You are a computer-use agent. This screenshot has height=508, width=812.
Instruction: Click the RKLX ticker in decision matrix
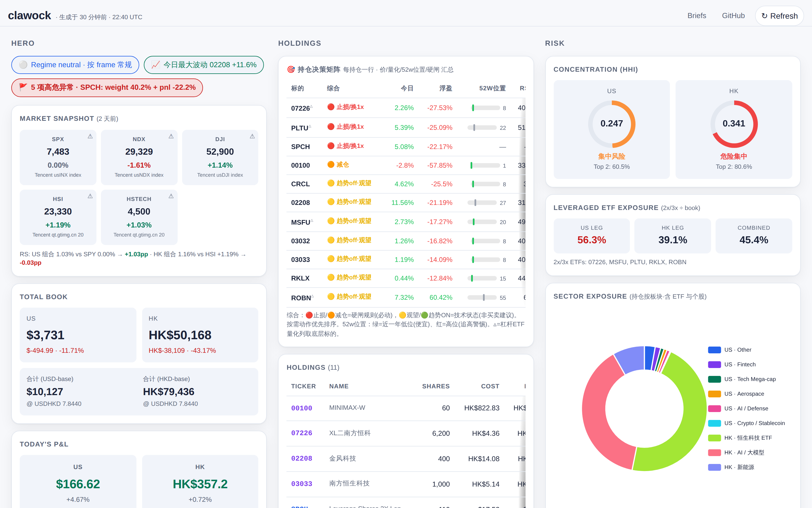300,278
